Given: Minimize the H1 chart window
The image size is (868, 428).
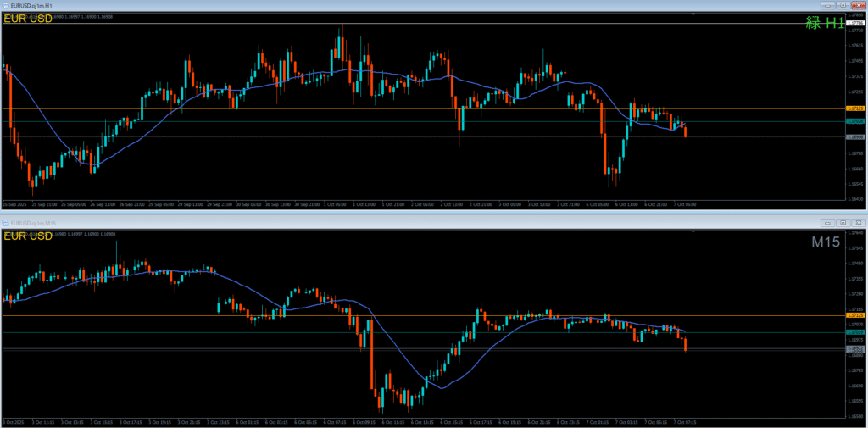Looking at the screenshot, I should (x=829, y=6).
